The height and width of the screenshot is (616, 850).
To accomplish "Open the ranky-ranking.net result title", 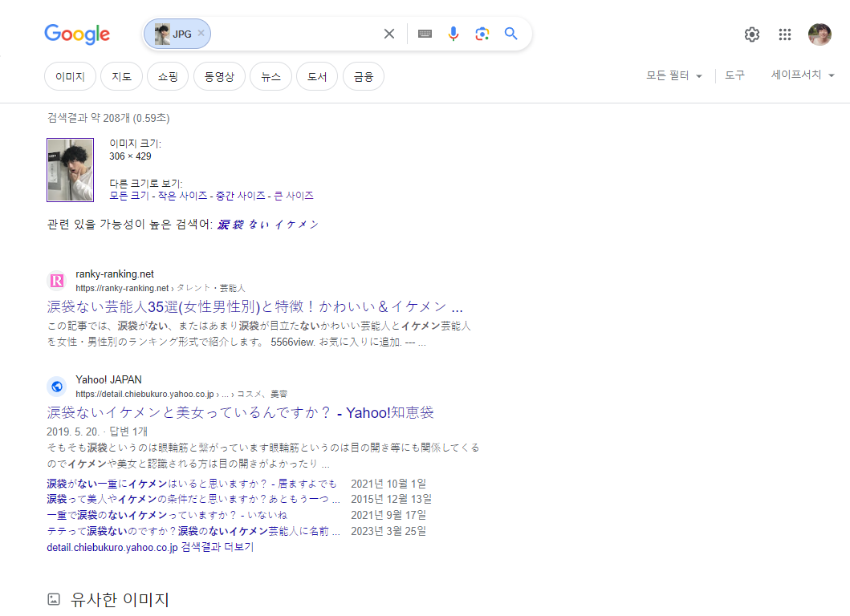I will tap(254, 306).
